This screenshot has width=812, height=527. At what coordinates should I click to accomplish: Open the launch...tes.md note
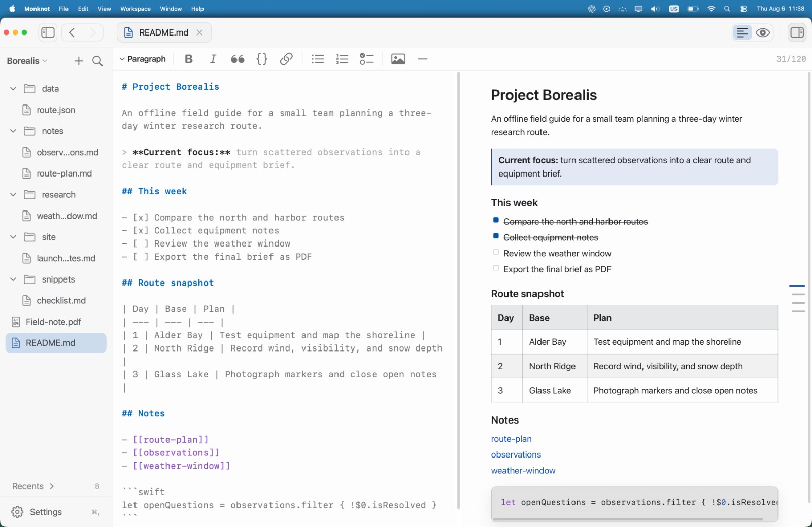[56, 258]
